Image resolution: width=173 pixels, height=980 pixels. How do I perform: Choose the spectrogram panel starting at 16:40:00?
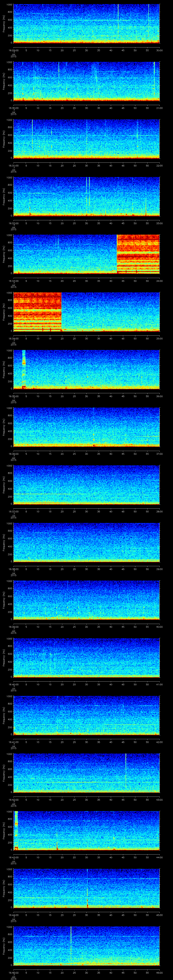[x=86, y=658]
